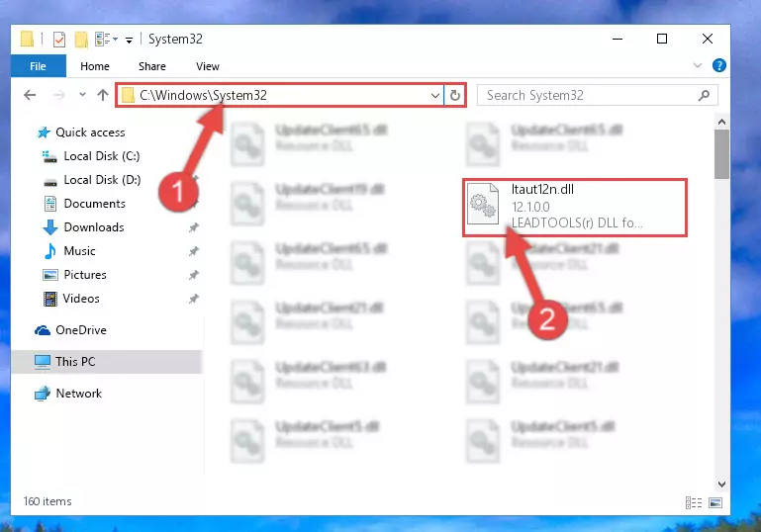
Task: Click the Videos filmstrip icon
Action: (50, 299)
